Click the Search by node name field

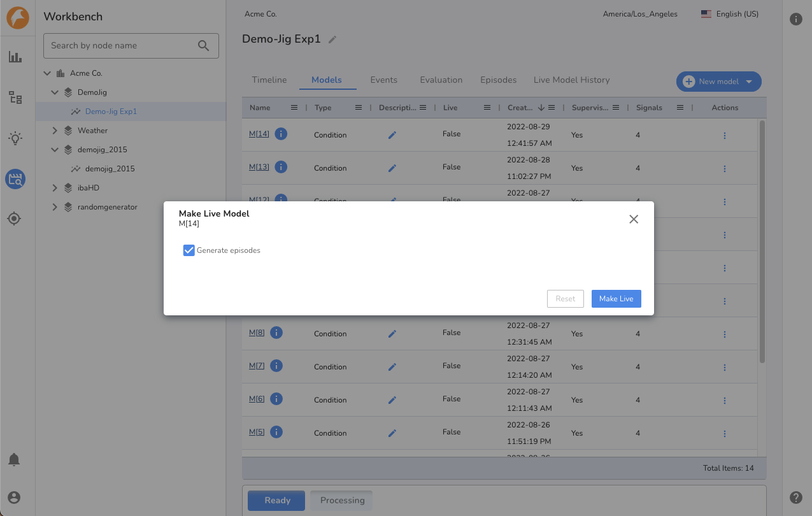tap(131, 45)
